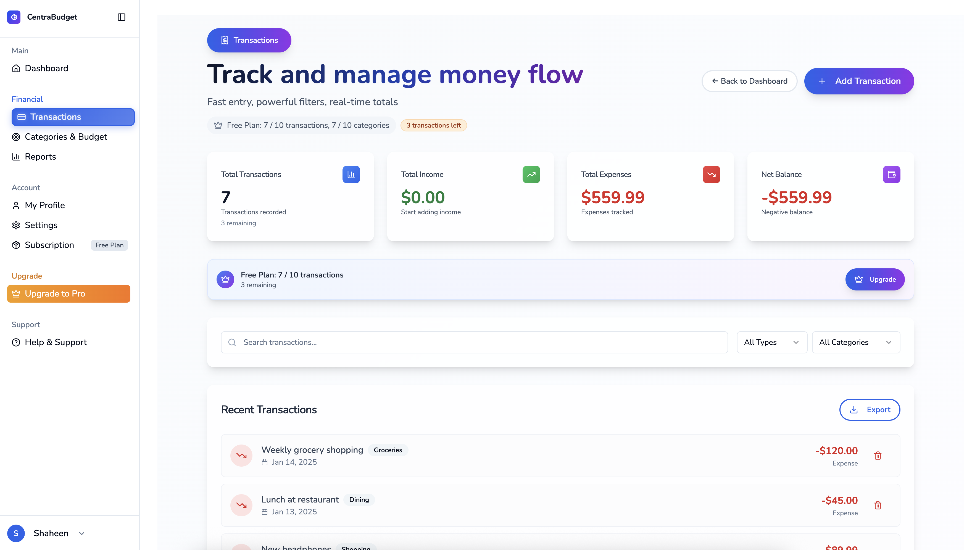
Task: Export recent transactions
Action: [870, 410]
